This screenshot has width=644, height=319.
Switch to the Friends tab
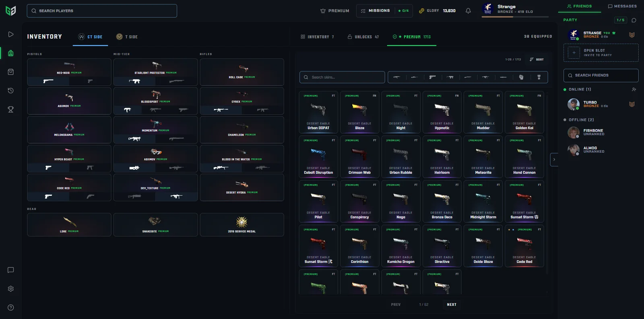(579, 6)
